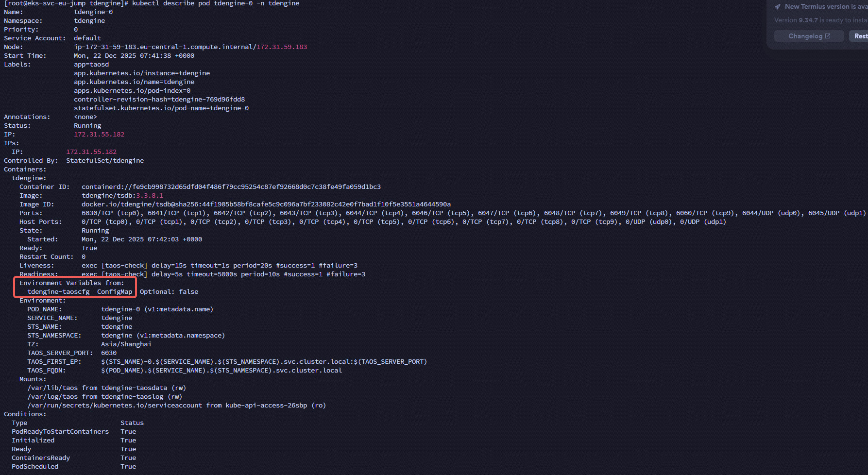Click the /var/lib/taos mount path
The height and width of the screenshot is (475, 868).
[52, 388]
